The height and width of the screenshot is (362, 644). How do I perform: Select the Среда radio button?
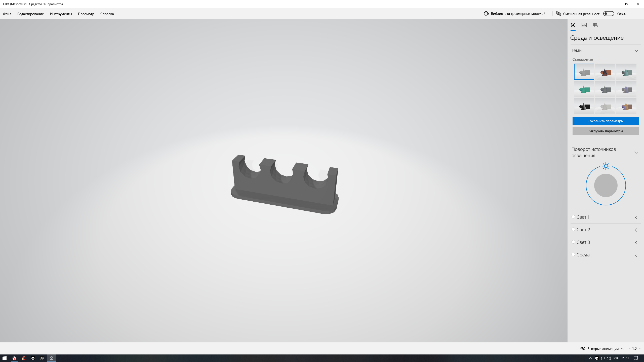573,254
